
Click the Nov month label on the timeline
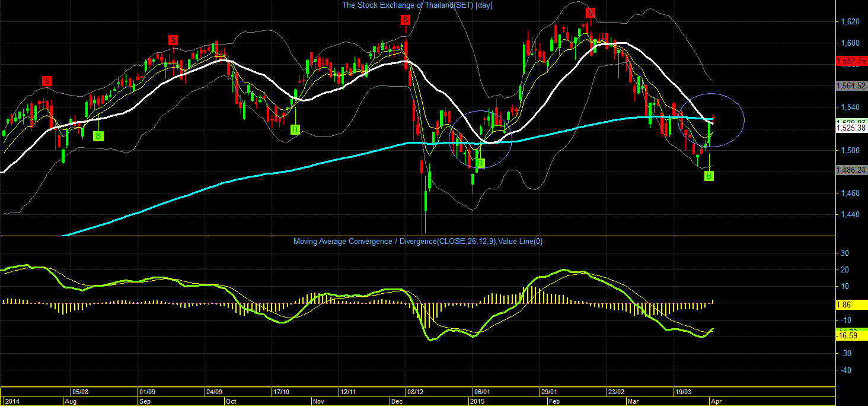(318, 401)
